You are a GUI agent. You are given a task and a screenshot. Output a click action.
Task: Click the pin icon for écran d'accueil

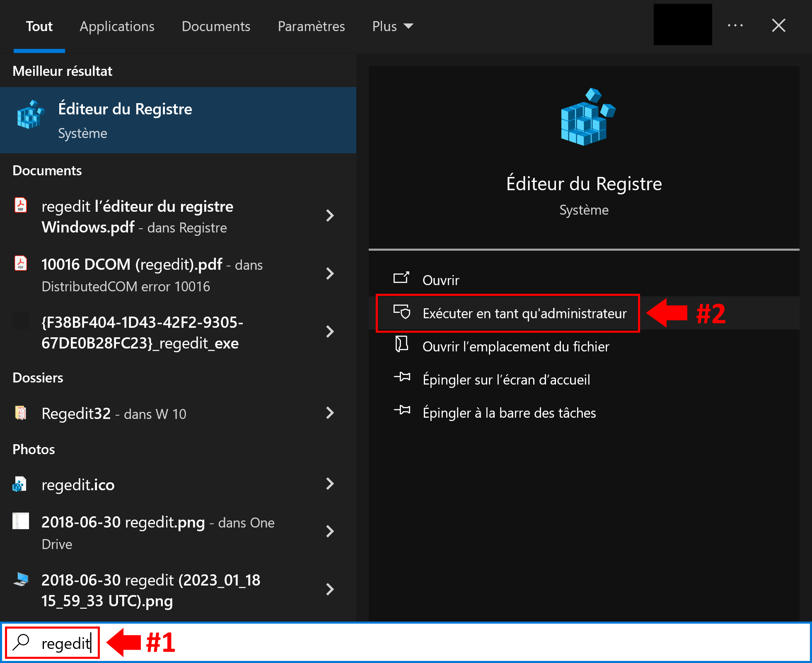402,377
